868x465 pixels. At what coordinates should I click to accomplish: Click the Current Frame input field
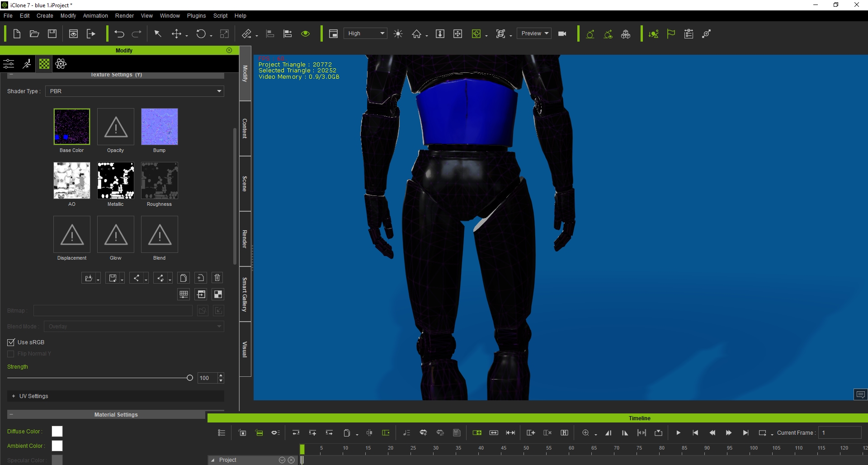coord(840,433)
